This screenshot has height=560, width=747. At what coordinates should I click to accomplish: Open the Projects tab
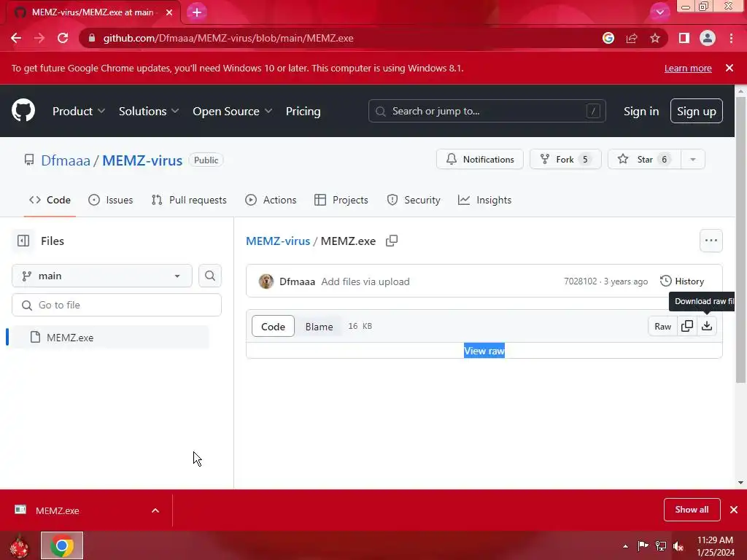(x=341, y=200)
